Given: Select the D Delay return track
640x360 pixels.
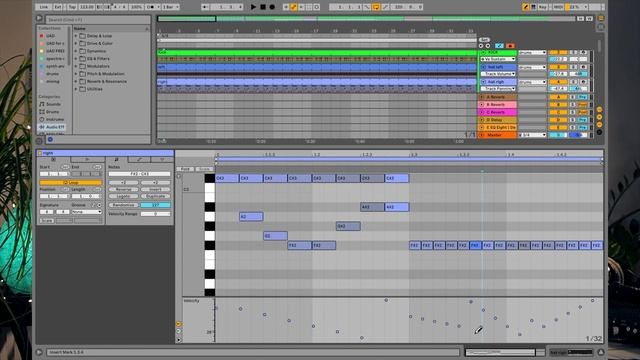Looking at the screenshot, I should pos(497,120).
